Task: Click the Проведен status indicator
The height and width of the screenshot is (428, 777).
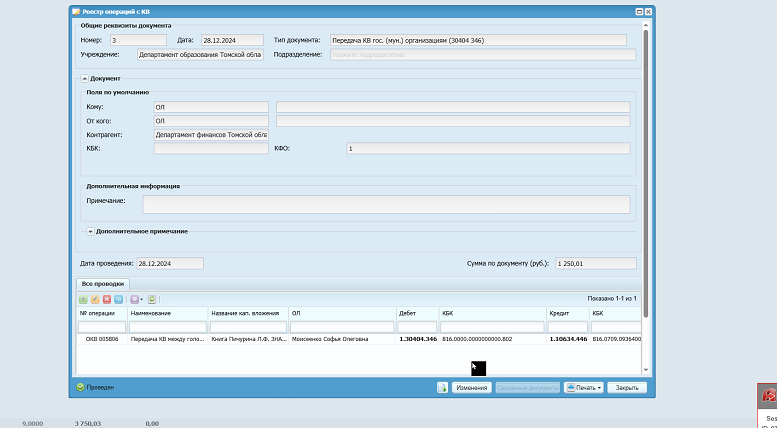Action: (95, 387)
